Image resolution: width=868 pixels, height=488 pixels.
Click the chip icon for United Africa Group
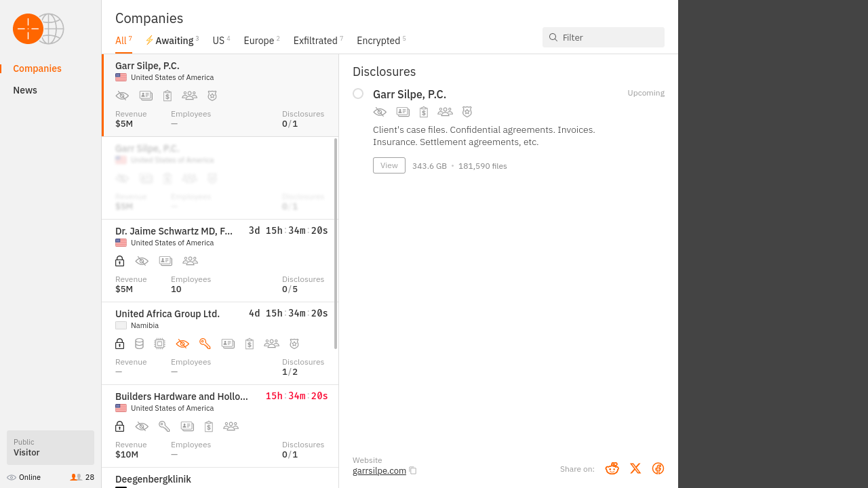tap(159, 344)
